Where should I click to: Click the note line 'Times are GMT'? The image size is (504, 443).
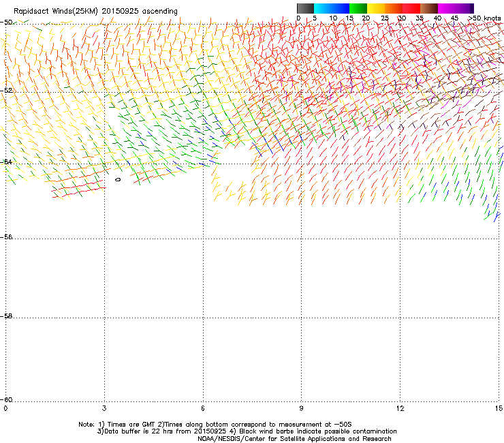point(130,425)
